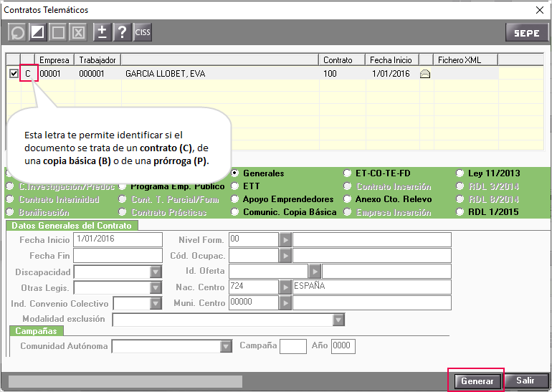Open help with the question mark icon
Viewport: 552px width, 392px height.
click(x=122, y=33)
